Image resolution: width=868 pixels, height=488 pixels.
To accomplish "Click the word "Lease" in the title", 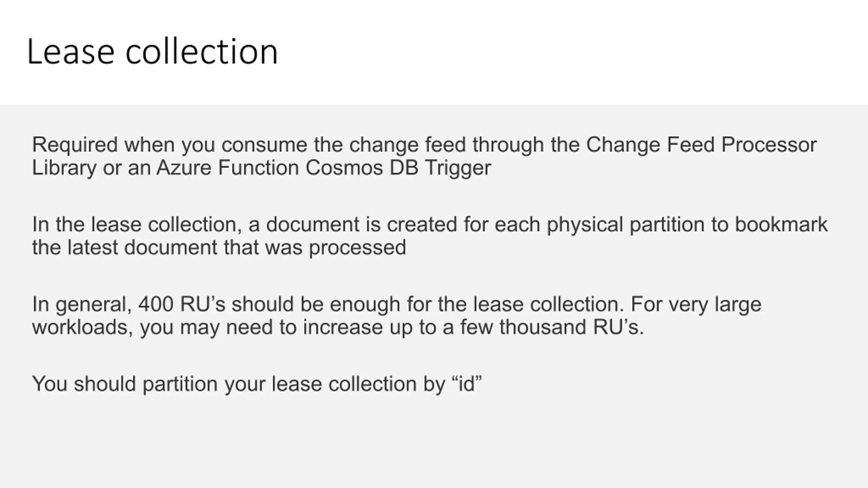I will point(71,52).
